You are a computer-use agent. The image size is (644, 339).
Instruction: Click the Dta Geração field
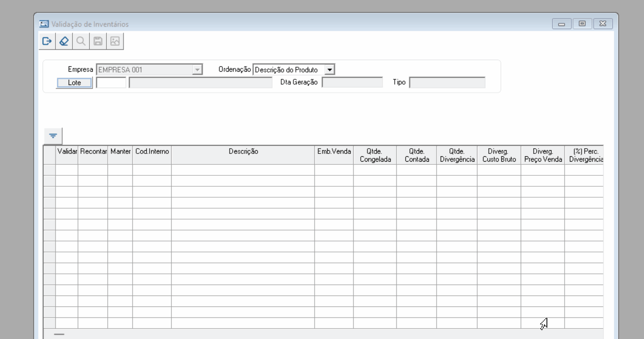click(352, 83)
